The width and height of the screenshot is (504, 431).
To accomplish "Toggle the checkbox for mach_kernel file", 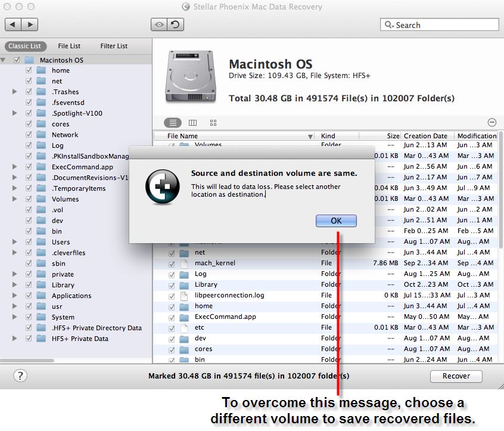I will (x=172, y=263).
